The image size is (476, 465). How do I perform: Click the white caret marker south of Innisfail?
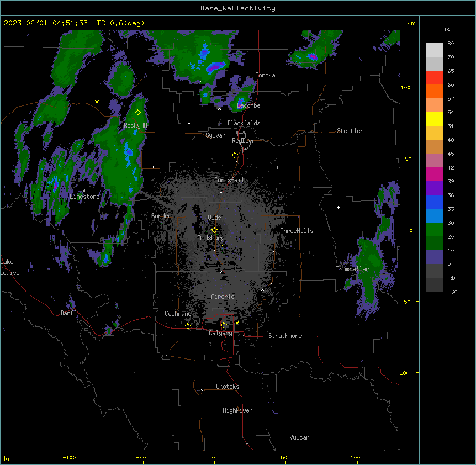tap(221, 192)
